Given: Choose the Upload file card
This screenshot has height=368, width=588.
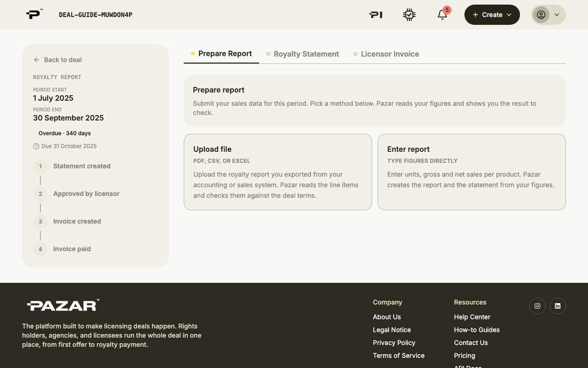Looking at the screenshot, I should 278,172.
